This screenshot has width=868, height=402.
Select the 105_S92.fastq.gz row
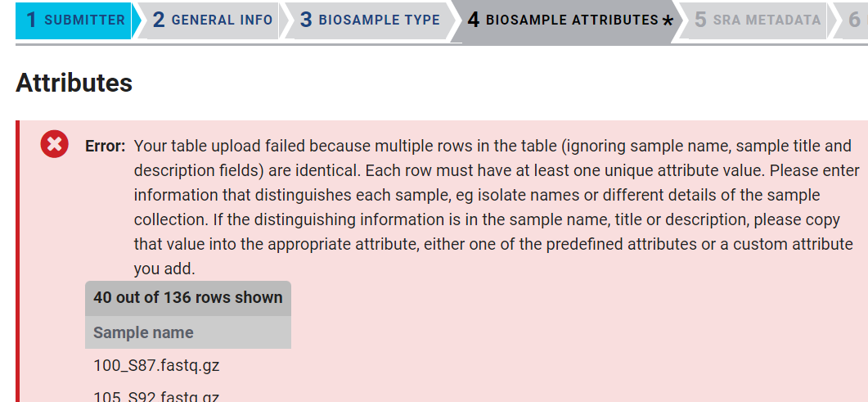click(x=156, y=397)
